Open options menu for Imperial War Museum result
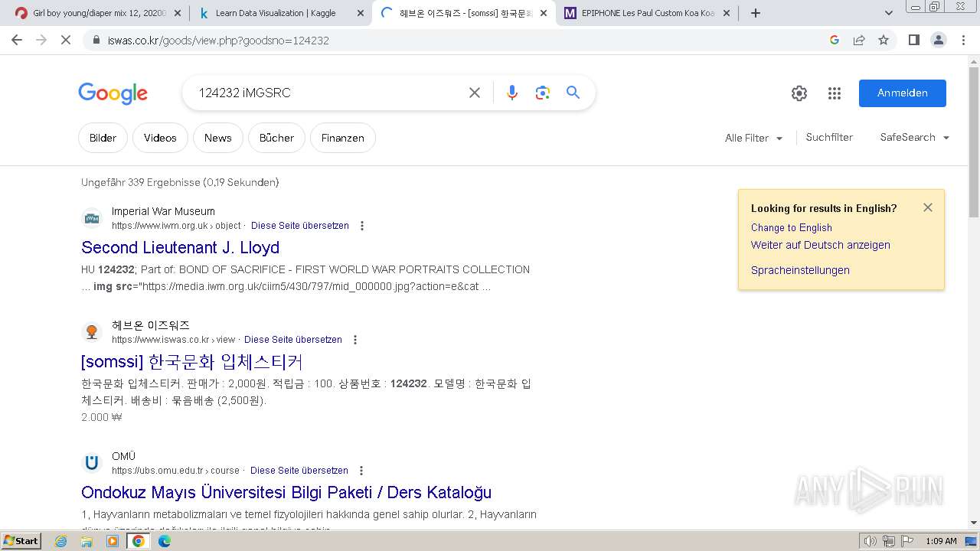This screenshot has height=551, width=980. (x=362, y=226)
